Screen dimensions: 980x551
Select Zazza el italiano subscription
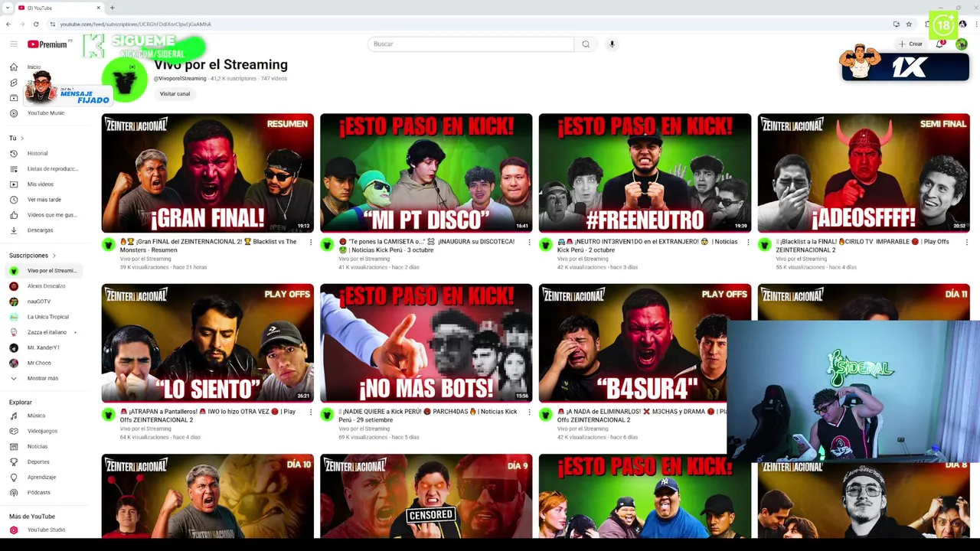pos(47,332)
